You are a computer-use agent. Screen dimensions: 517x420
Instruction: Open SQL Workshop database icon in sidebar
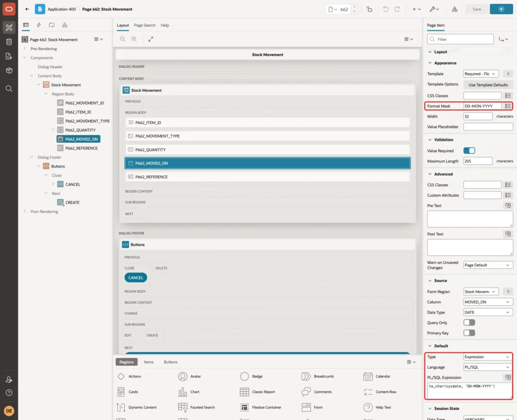tap(9, 42)
